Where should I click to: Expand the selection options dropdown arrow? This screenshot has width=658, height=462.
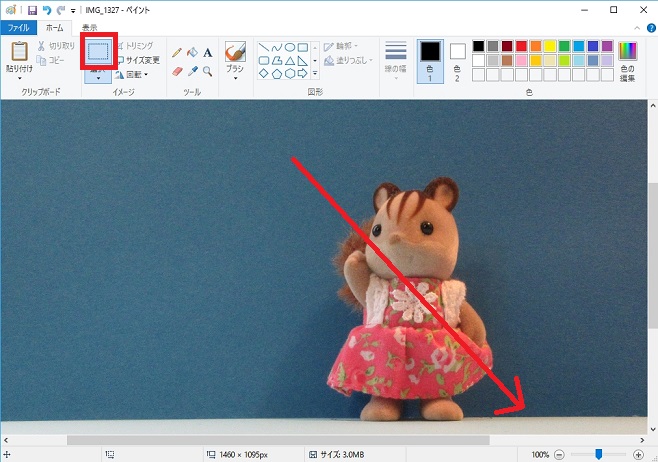[98, 76]
